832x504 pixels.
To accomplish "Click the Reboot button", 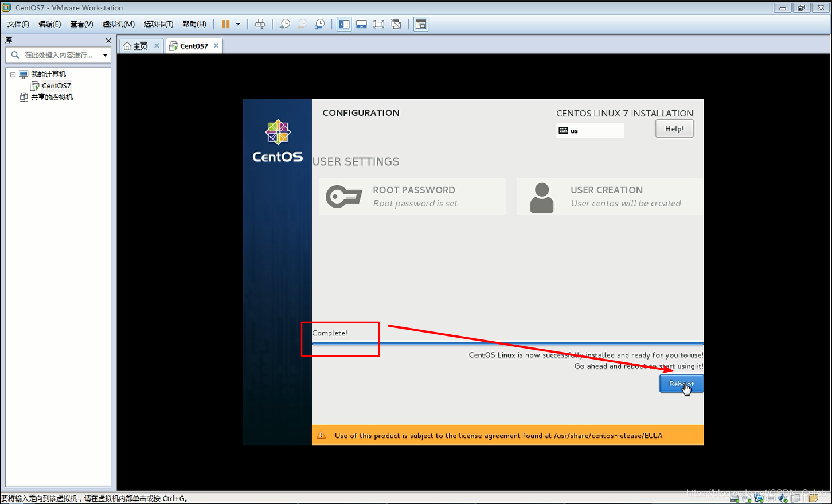I will pyautogui.click(x=681, y=384).
